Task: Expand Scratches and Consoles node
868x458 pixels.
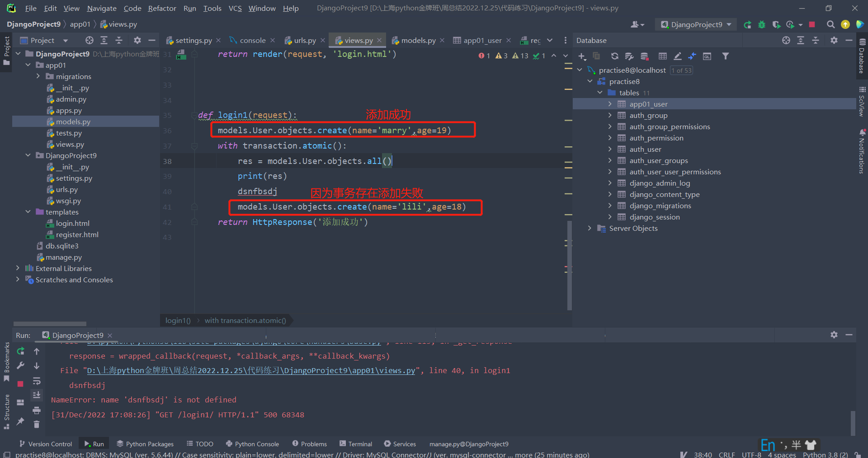Action: point(18,280)
